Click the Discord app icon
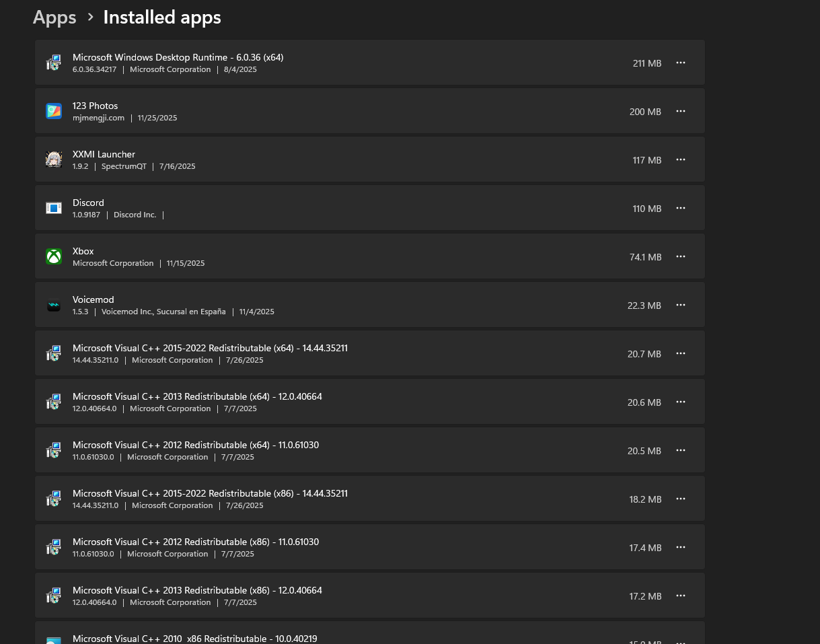 (54, 208)
